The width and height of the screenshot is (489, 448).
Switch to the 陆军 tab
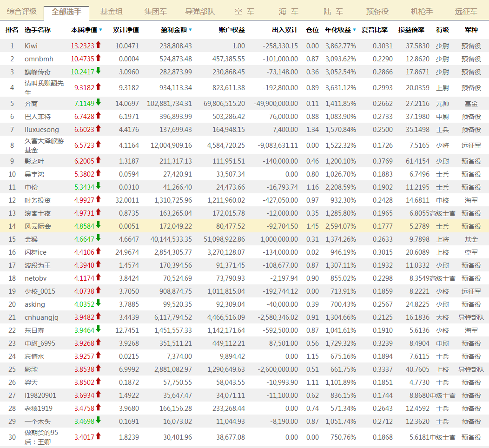[333, 12]
